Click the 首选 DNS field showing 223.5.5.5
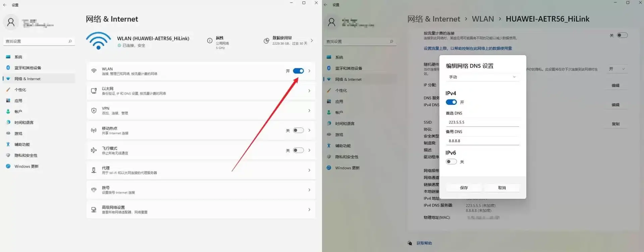 click(482, 122)
